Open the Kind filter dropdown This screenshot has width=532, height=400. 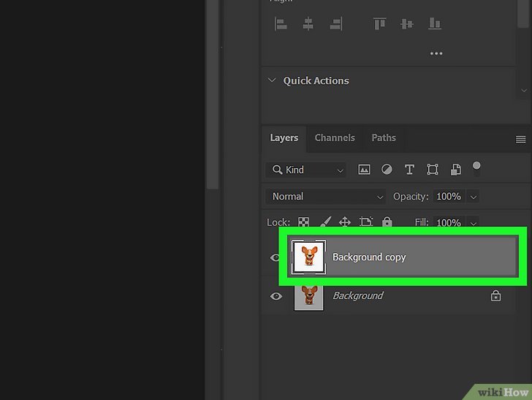305,170
